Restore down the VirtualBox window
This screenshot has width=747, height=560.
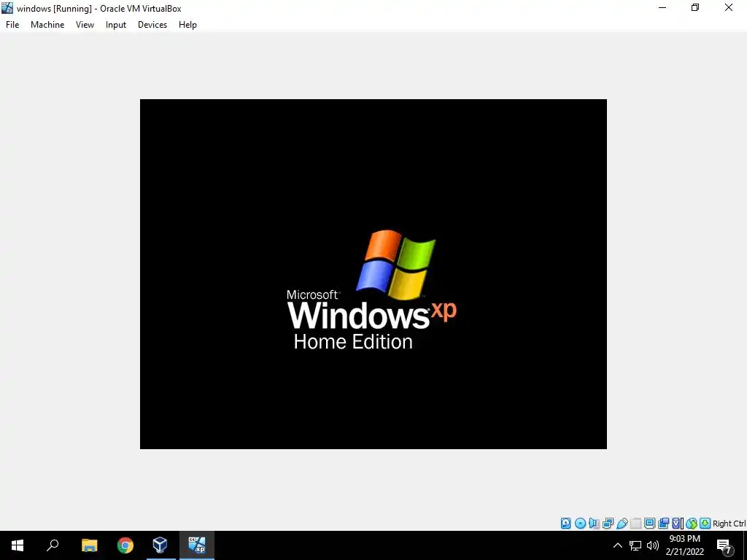695,7
